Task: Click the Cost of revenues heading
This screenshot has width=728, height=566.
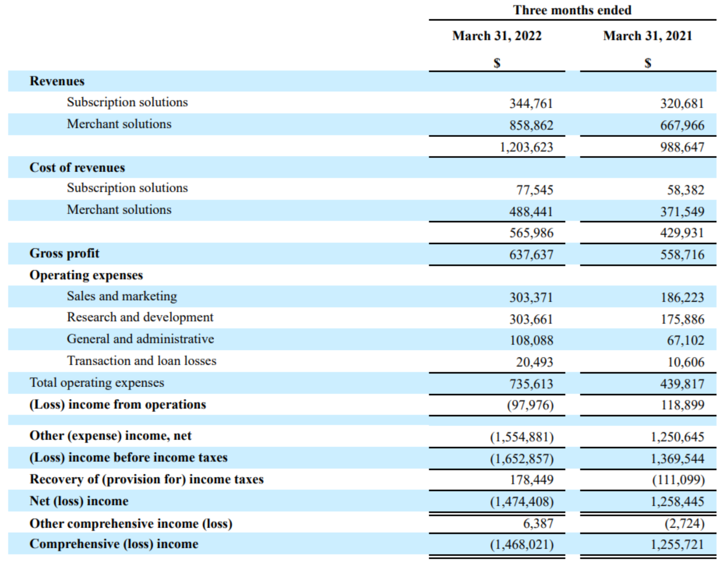Action: coord(77,167)
